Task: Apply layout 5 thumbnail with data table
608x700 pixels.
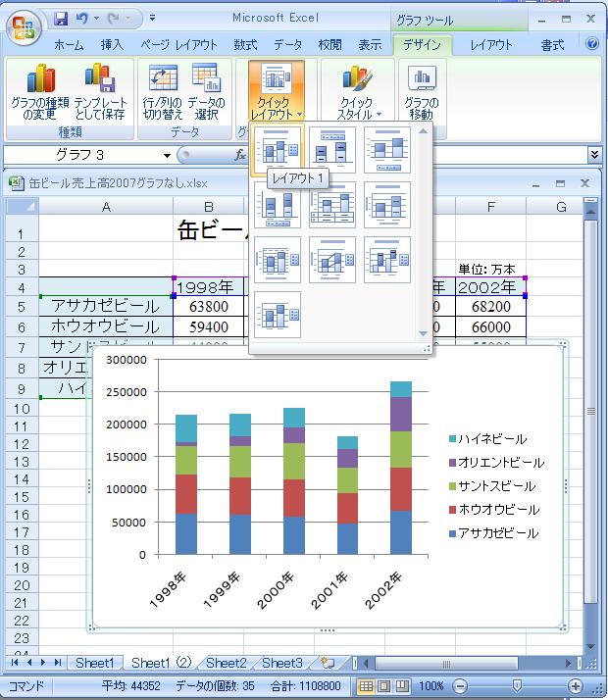Action: click(332, 205)
